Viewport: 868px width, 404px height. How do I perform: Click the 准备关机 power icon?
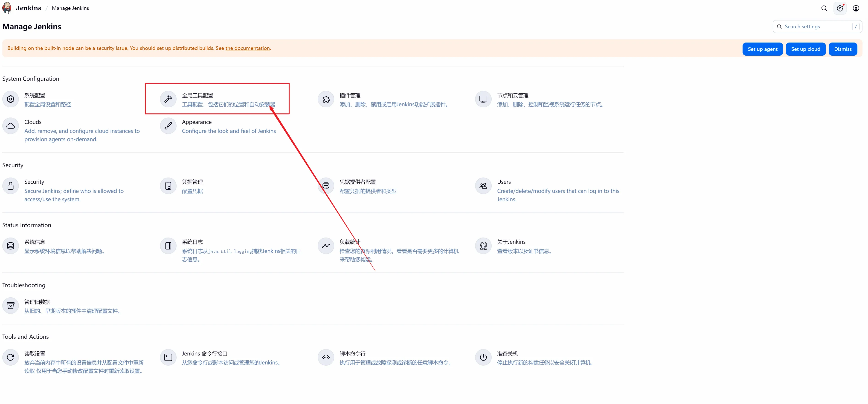[x=483, y=357]
